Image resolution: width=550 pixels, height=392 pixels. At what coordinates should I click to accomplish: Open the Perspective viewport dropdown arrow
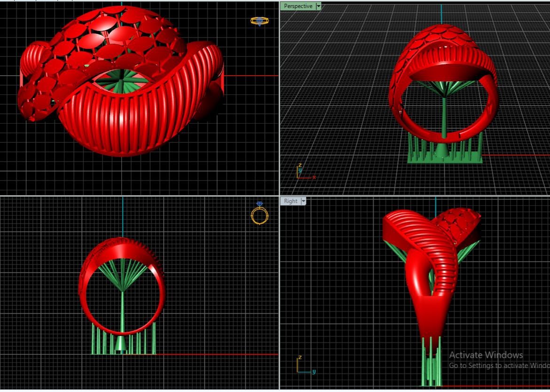[319, 6]
